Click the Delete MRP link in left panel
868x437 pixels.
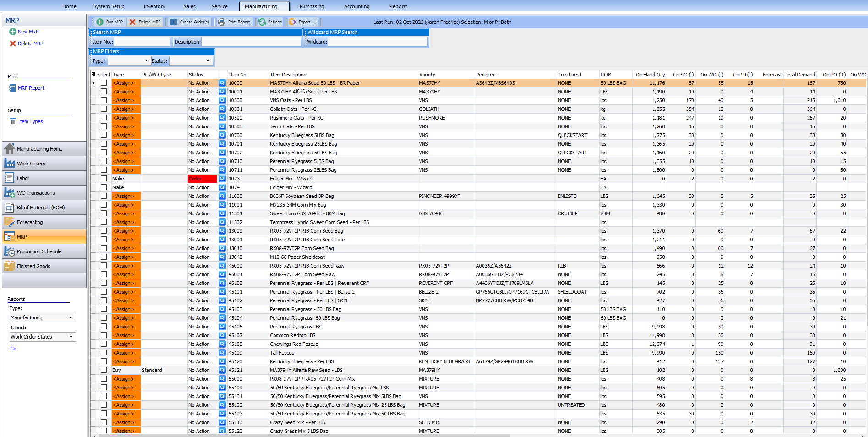click(30, 44)
